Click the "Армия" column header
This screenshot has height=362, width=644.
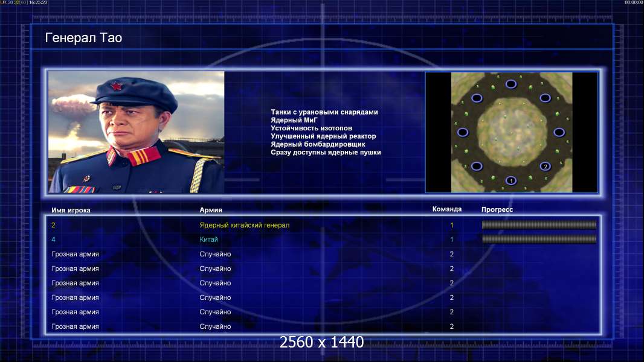point(211,210)
